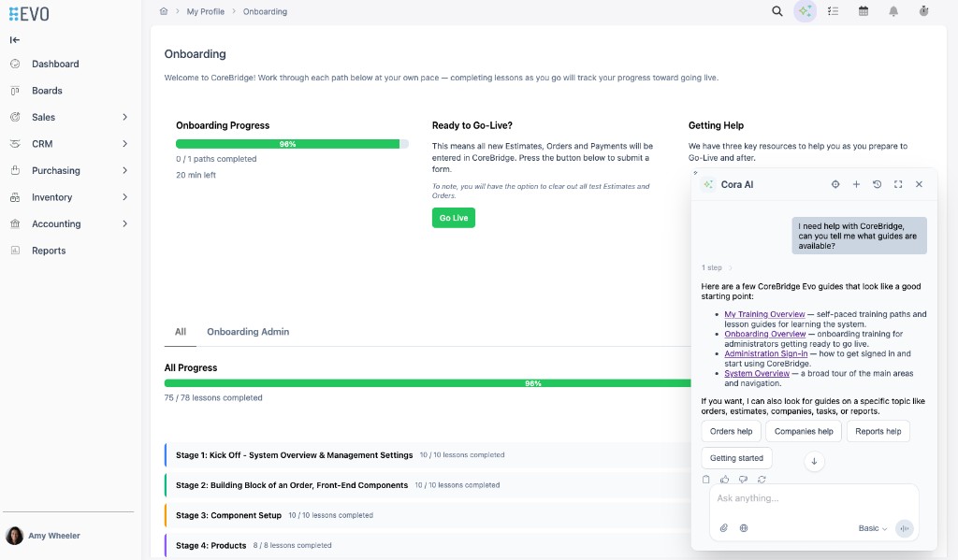The image size is (958, 560).
Task: Start a new Cora AI chat
Action: pyautogui.click(x=856, y=184)
